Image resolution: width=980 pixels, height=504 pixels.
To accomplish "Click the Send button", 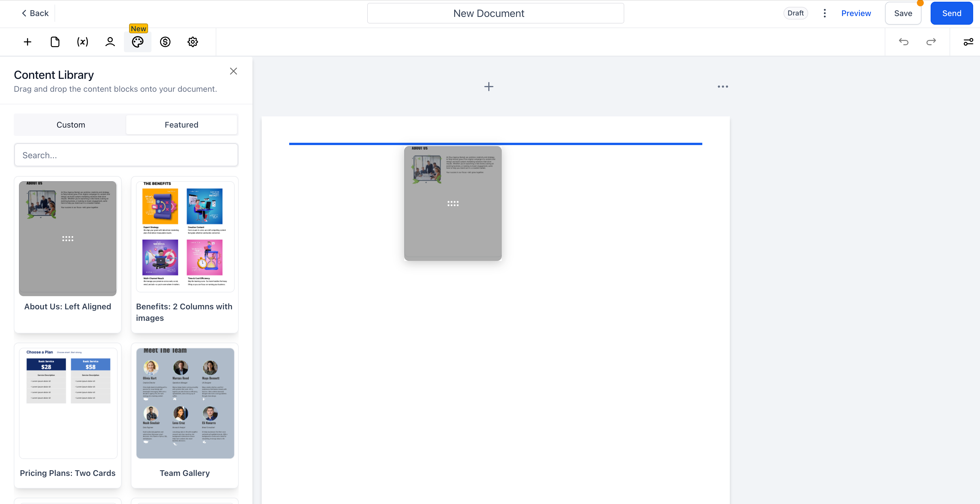I will [x=952, y=13].
